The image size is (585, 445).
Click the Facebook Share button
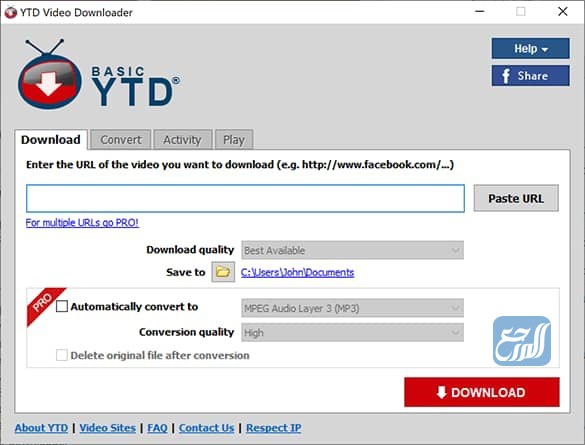pos(531,76)
